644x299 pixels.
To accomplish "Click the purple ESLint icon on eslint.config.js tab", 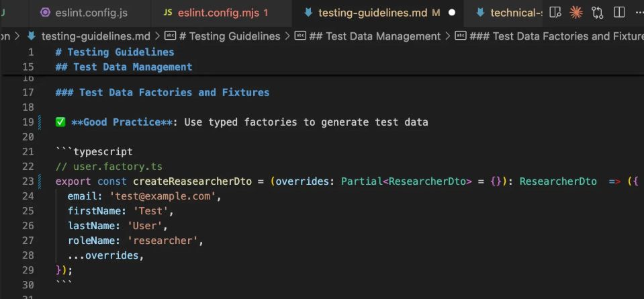I will pos(46,13).
